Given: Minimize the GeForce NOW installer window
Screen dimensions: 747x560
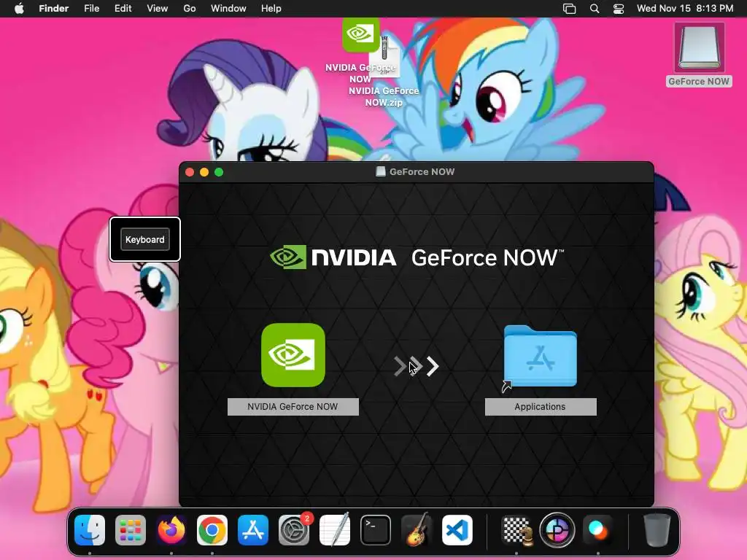Looking at the screenshot, I should [x=204, y=172].
